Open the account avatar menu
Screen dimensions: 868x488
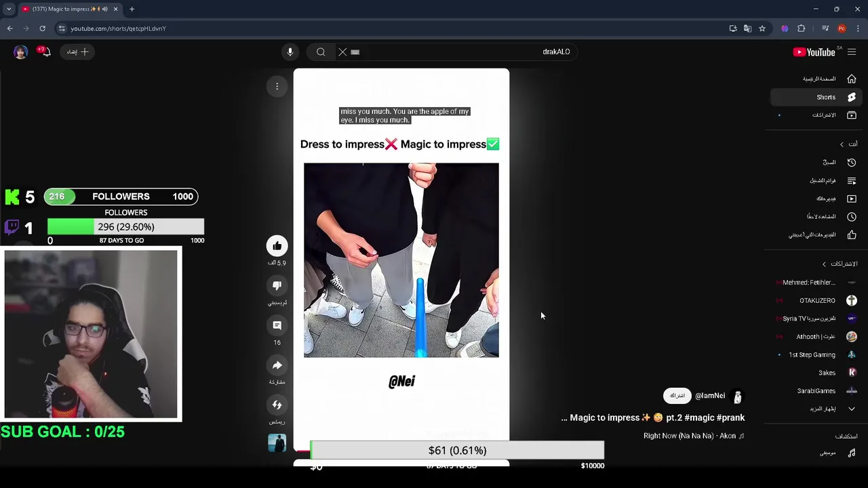[x=20, y=52]
